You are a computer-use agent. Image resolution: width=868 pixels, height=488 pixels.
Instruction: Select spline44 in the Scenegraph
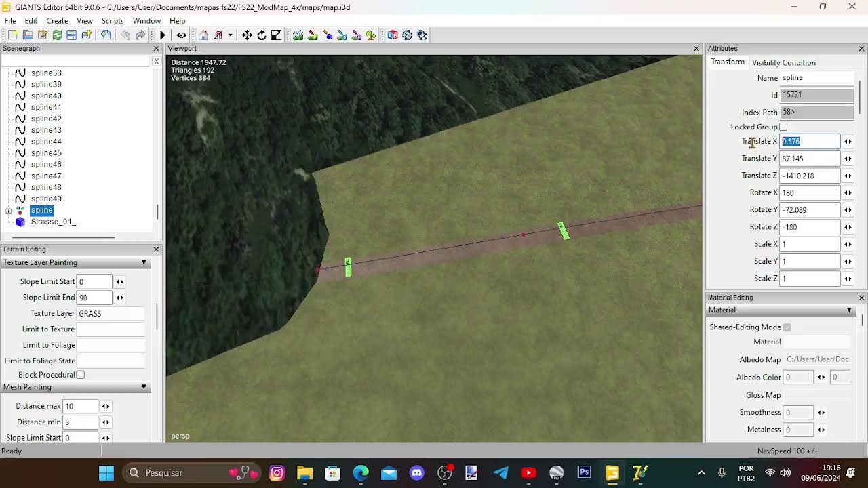pos(46,142)
